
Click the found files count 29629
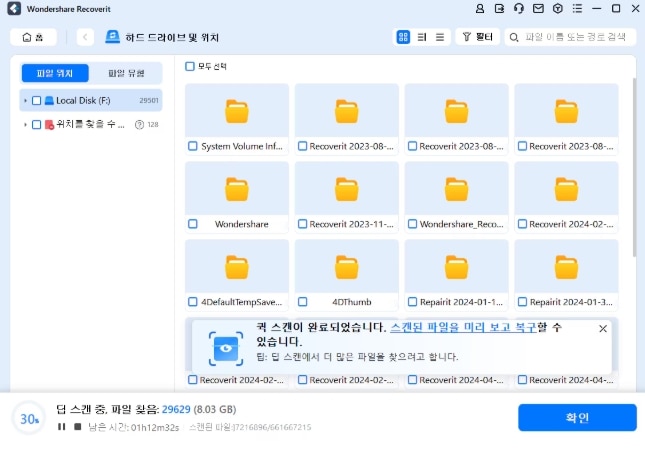point(176,409)
